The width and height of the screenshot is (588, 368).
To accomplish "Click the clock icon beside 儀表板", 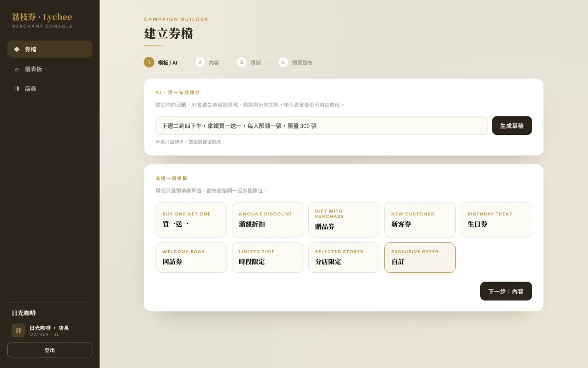I will (x=17, y=69).
